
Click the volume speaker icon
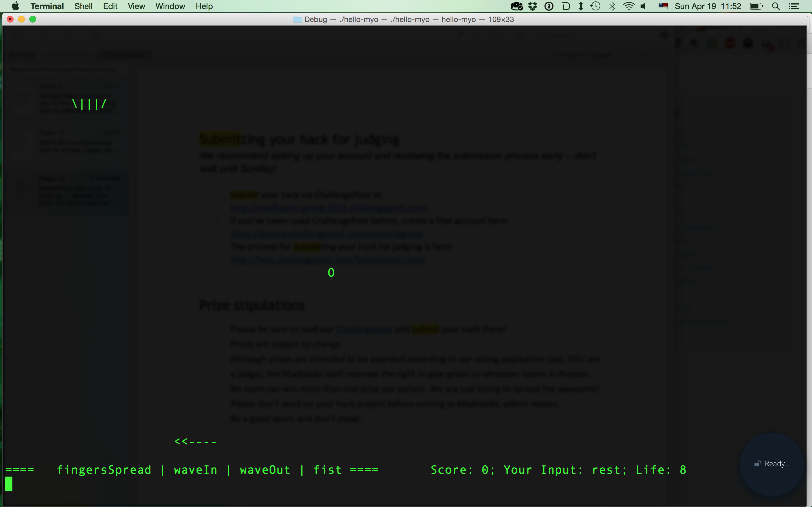click(643, 6)
